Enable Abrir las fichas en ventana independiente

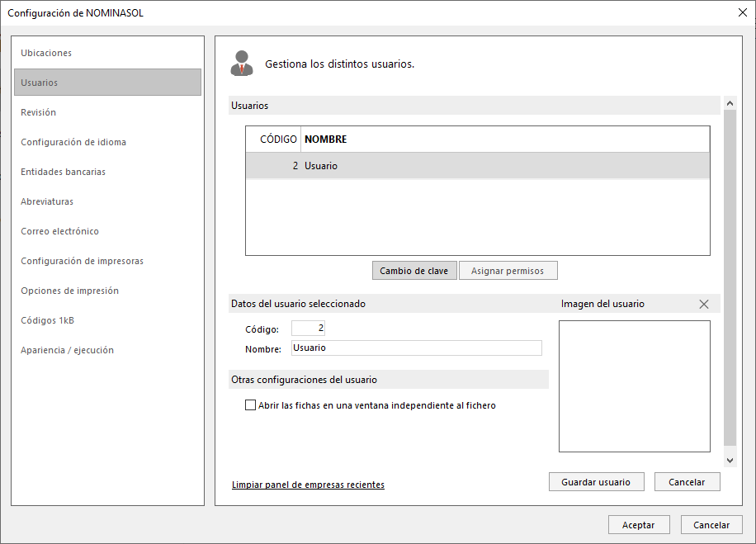(x=250, y=405)
